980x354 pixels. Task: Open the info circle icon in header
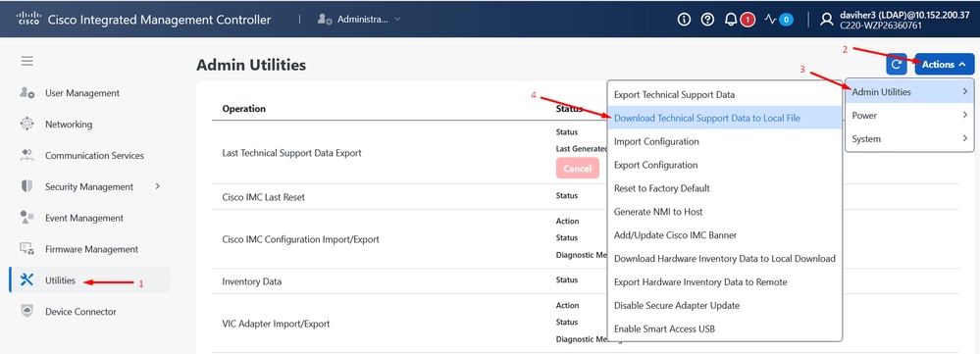coord(685,20)
